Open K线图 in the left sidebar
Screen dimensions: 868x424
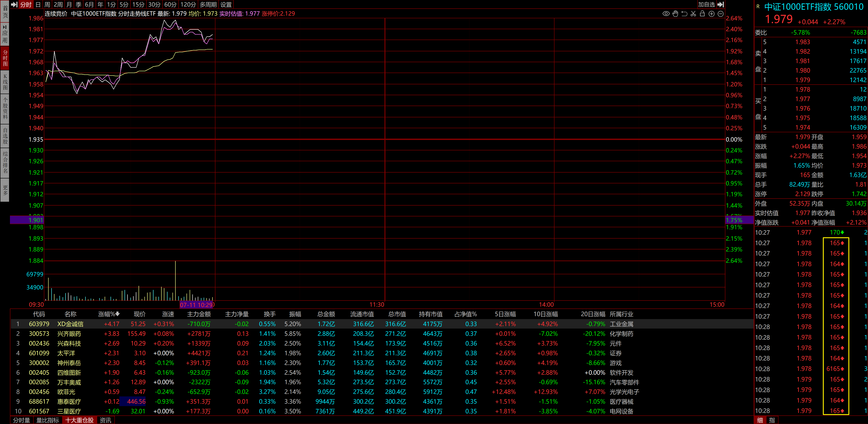pos(5,82)
